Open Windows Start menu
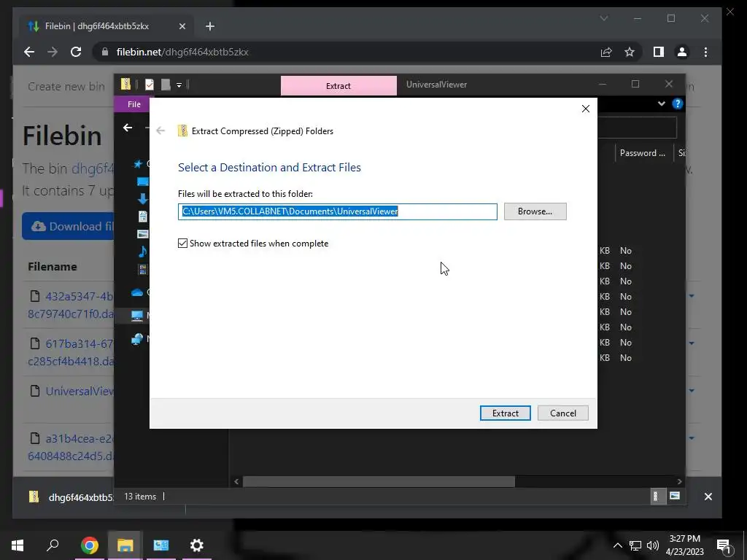The width and height of the screenshot is (747, 560). [x=18, y=545]
